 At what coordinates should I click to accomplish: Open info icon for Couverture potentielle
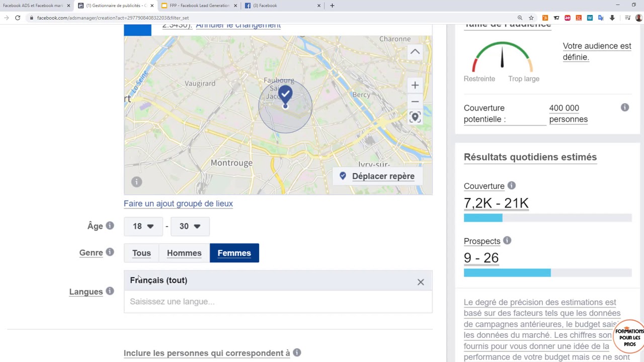click(x=625, y=108)
